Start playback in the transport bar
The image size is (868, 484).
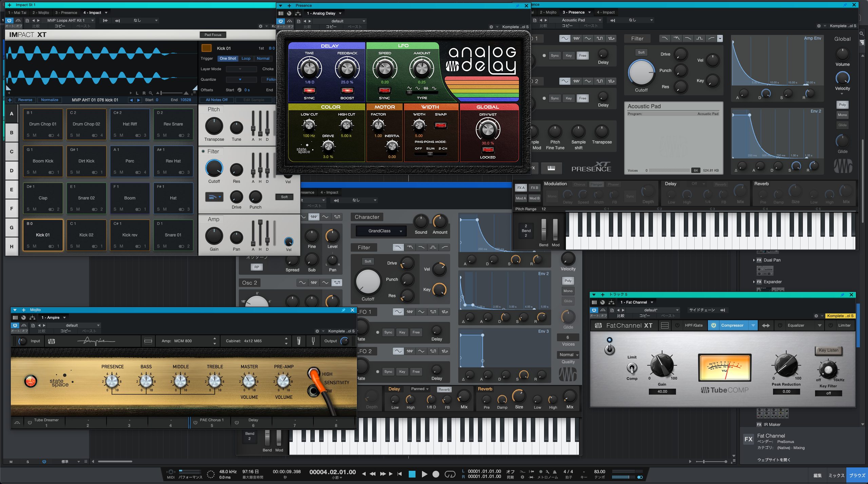tap(424, 474)
